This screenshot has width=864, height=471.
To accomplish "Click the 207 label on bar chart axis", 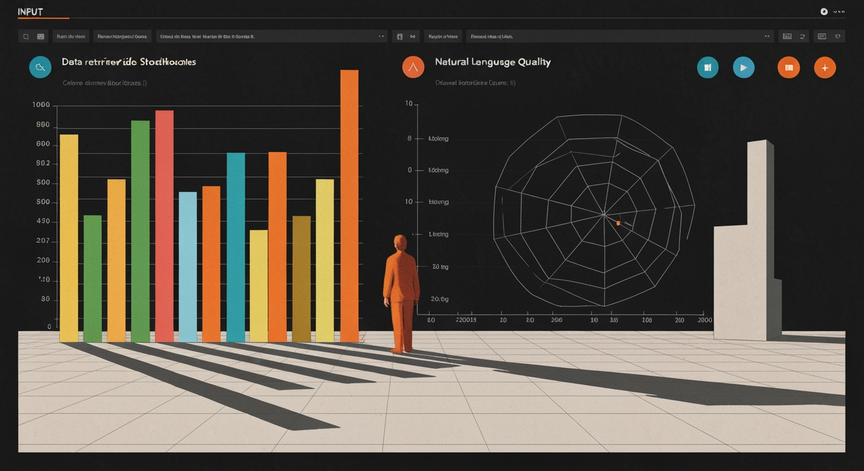I will pyautogui.click(x=44, y=241).
